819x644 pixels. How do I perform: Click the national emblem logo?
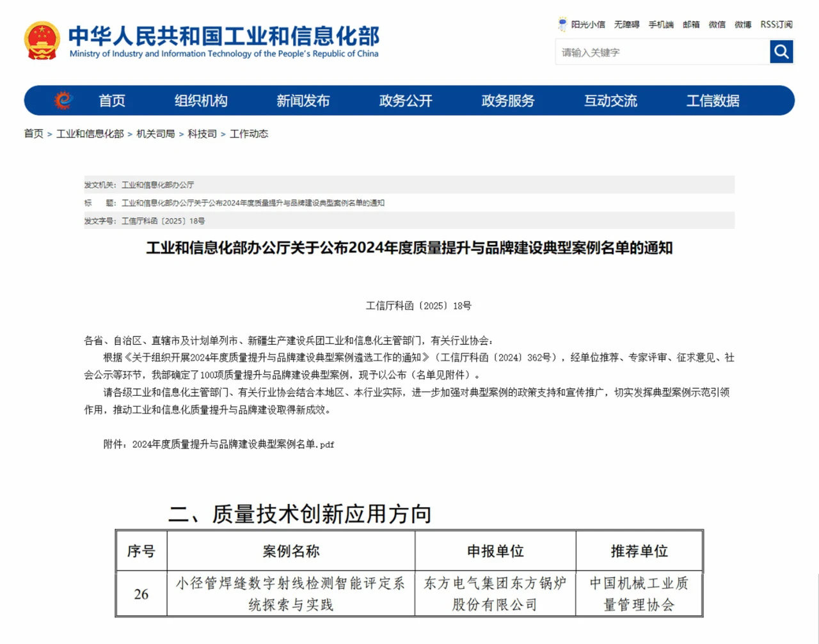42,41
